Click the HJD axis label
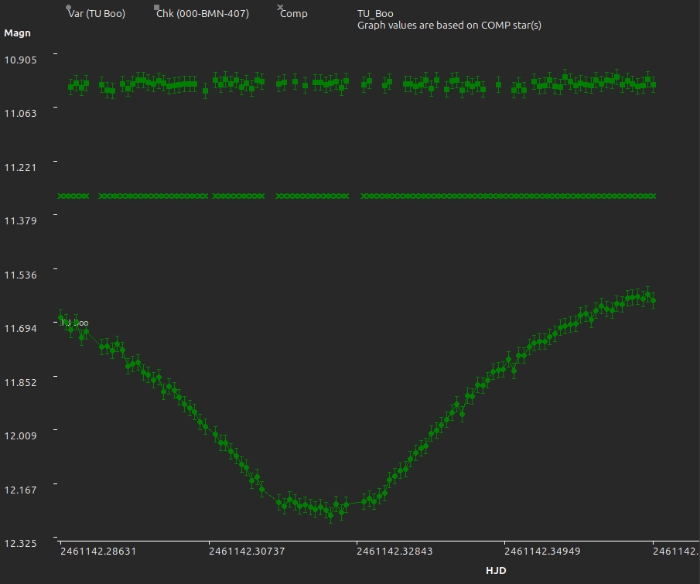 (x=496, y=571)
